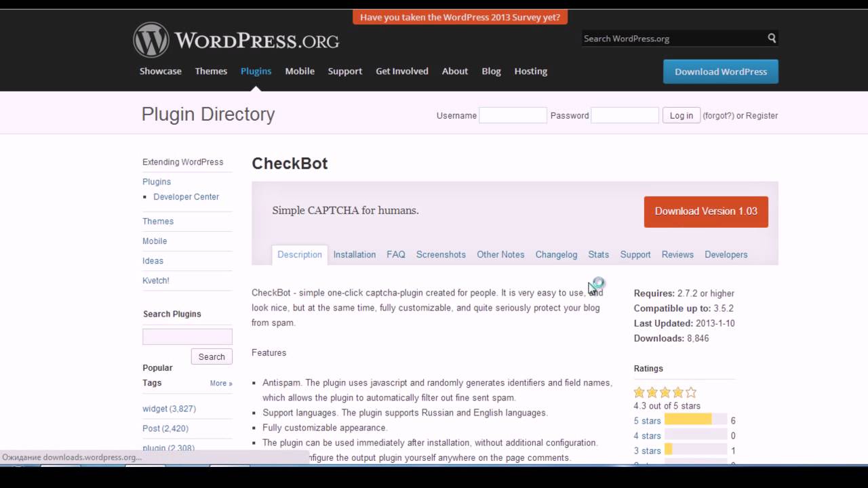Viewport: 868px width, 488px height.
Task: Click More » popular tags link
Action: [221, 383]
